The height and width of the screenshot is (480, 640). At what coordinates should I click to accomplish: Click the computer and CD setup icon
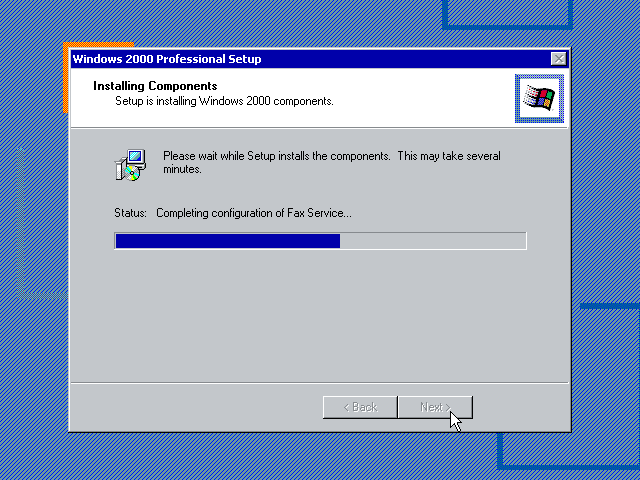point(130,165)
